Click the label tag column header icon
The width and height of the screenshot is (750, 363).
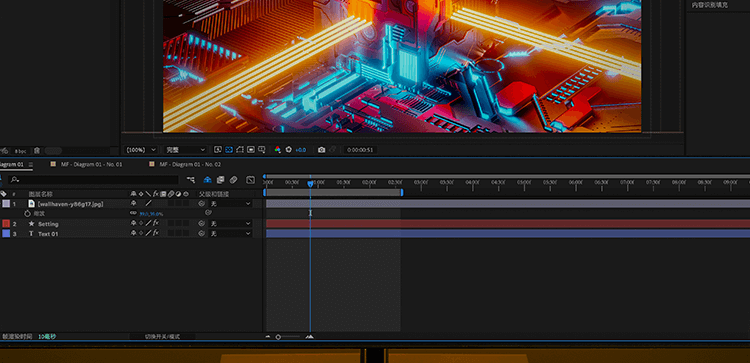(x=4, y=194)
